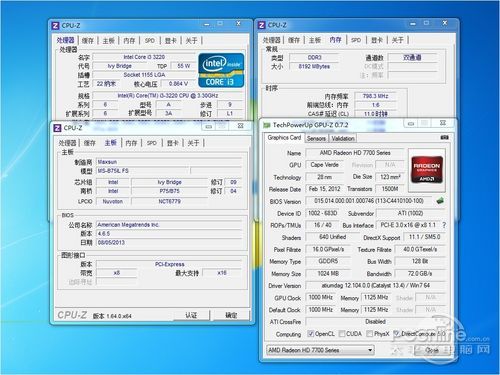This screenshot has width=500, height=375.
Task: Click the MS-B75IL FS model field
Action: (143, 171)
